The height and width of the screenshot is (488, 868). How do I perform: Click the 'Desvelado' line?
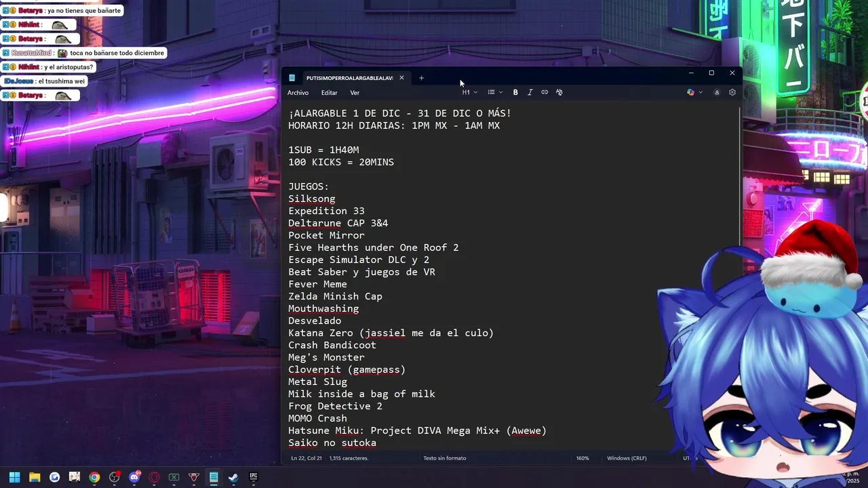tap(315, 321)
